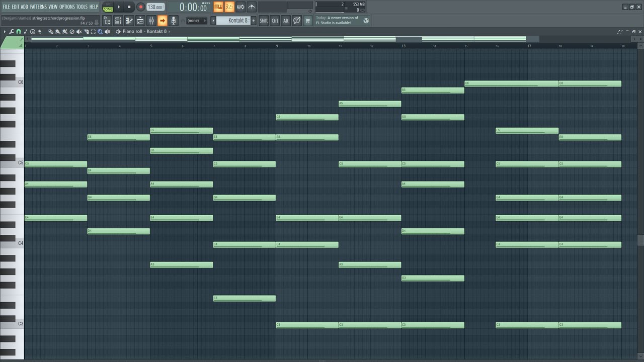
Task: Toggle the red record button
Action: (x=141, y=7)
